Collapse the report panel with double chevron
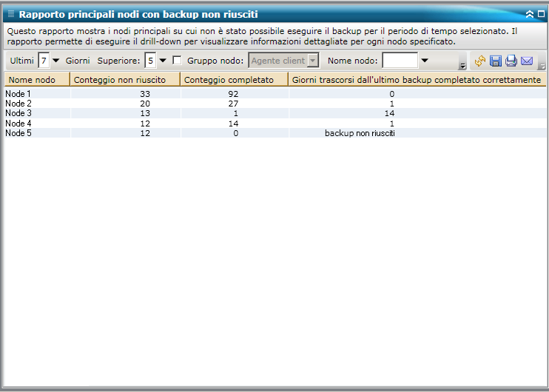Image resolution: width=549 pixels, height=392 pixels. [x=530, y=14]
